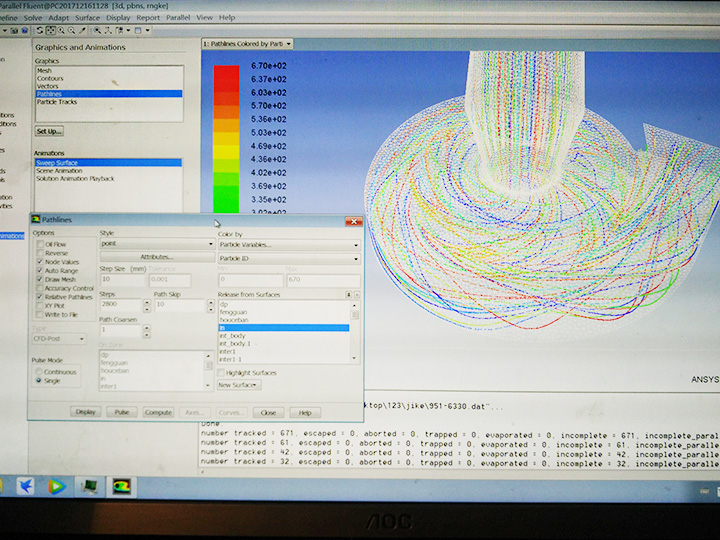Viewport: 720px width, 540px height.
Task: Toggle the Highlight Surfaces checkbox
Action: pos(222,372)
